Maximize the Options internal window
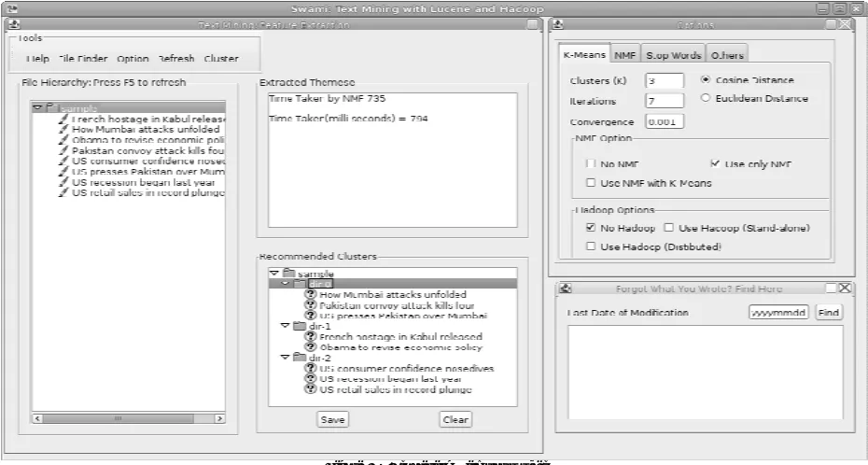The width and height of the screenshot is (868, 465). tap(831, 24)
